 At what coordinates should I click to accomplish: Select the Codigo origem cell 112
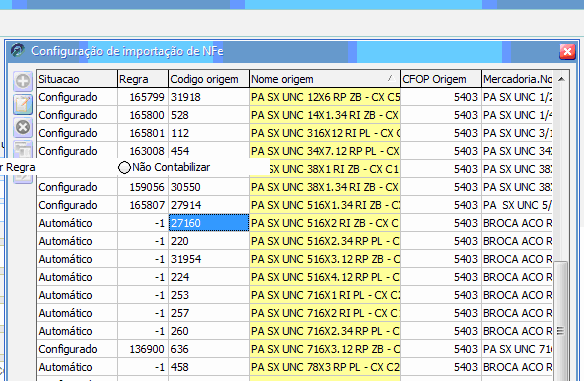click(209, 133)
